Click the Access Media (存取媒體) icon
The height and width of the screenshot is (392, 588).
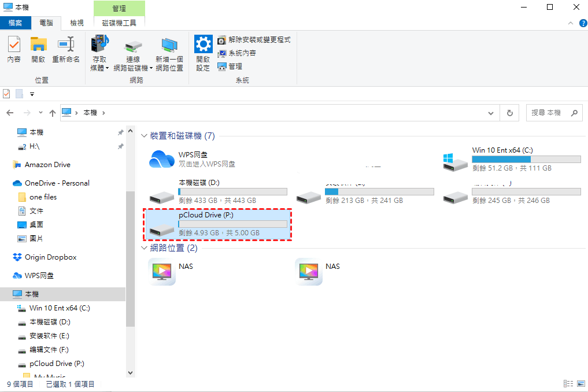(x=99, y=53)
